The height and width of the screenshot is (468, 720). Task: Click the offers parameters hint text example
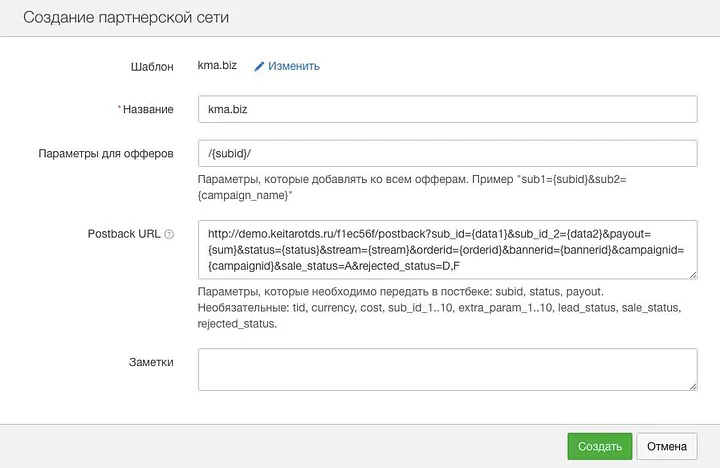(x=412, y=187)
